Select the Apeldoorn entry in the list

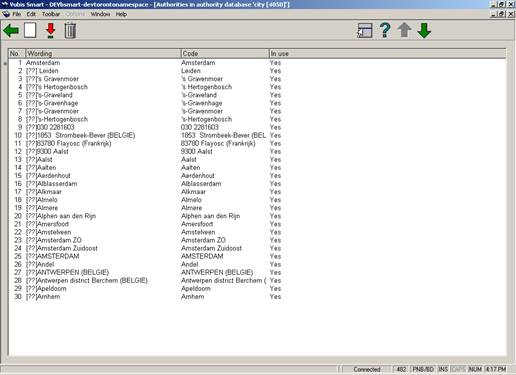[x=257, y=288]
